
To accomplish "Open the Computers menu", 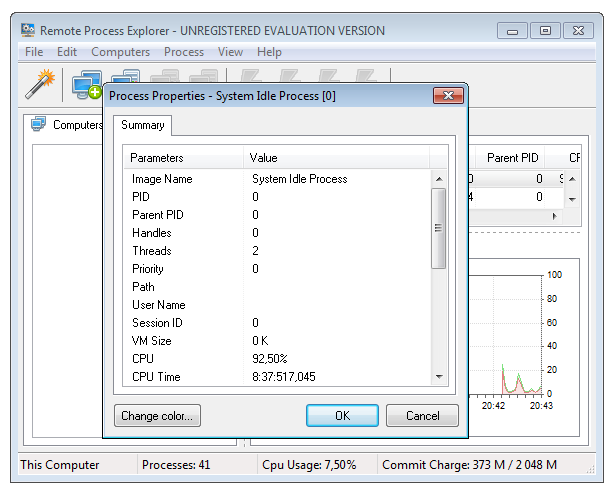I will tap(120, 52).
